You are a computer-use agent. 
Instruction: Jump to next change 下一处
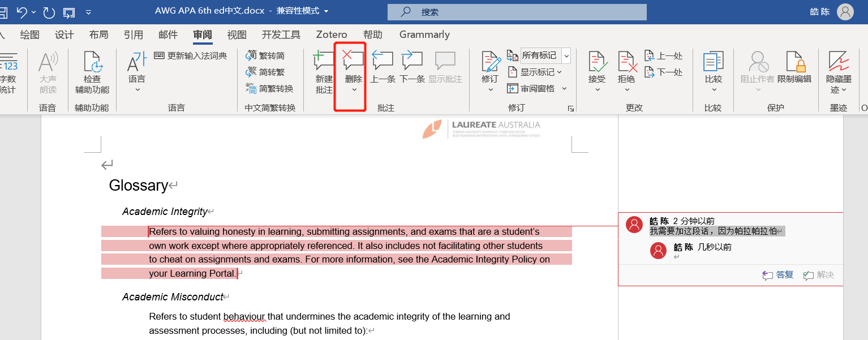click(x=664, y=72)
